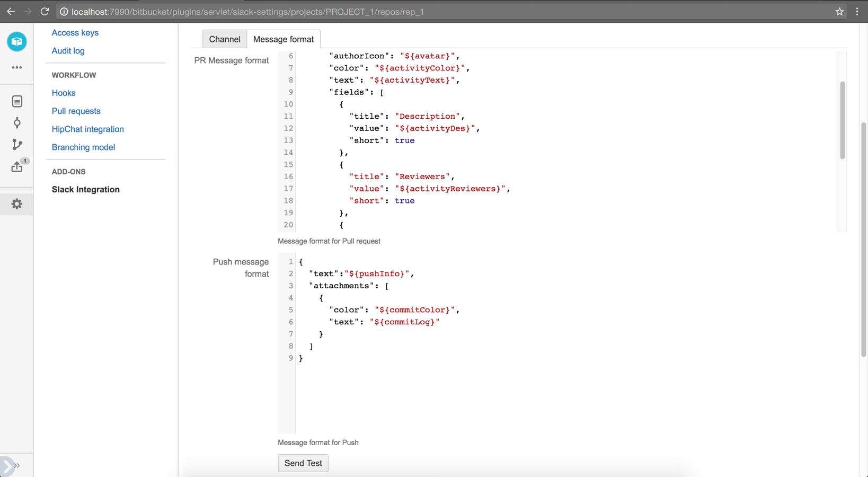Screen dimensions: 868x477
Task: Click the PR message editor scrollbar
Action: pos(842,120)
